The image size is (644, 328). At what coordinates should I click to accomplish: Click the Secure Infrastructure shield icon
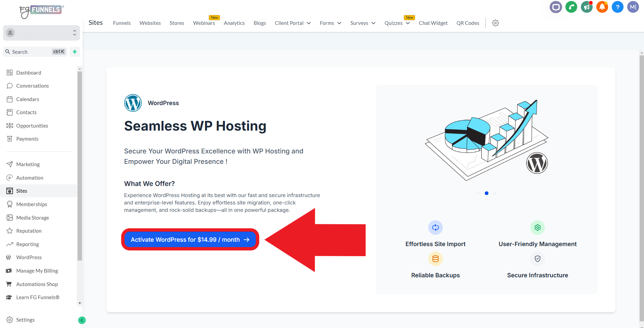pos(538,259)
